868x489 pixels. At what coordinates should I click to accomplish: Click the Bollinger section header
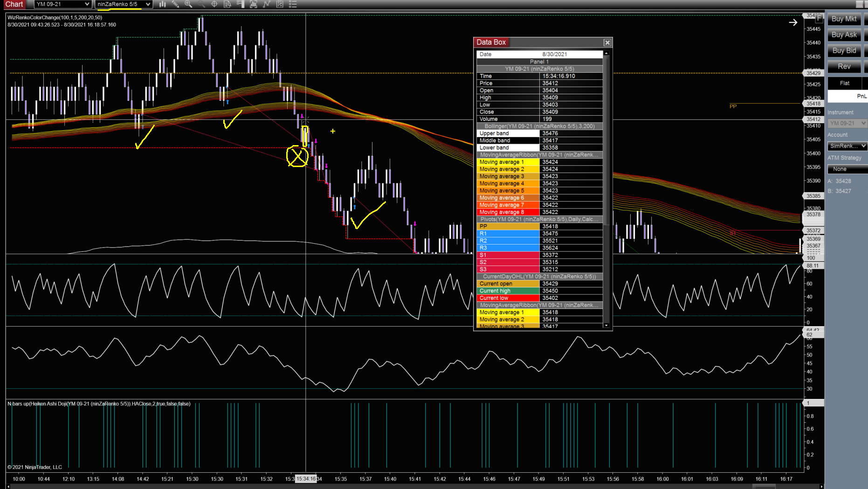[540, 126]
